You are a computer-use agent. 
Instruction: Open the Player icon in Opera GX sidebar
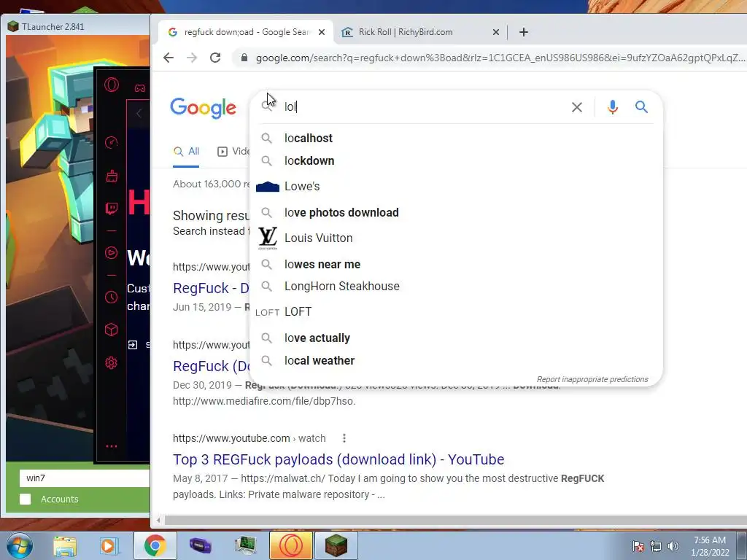pos(112,253)
